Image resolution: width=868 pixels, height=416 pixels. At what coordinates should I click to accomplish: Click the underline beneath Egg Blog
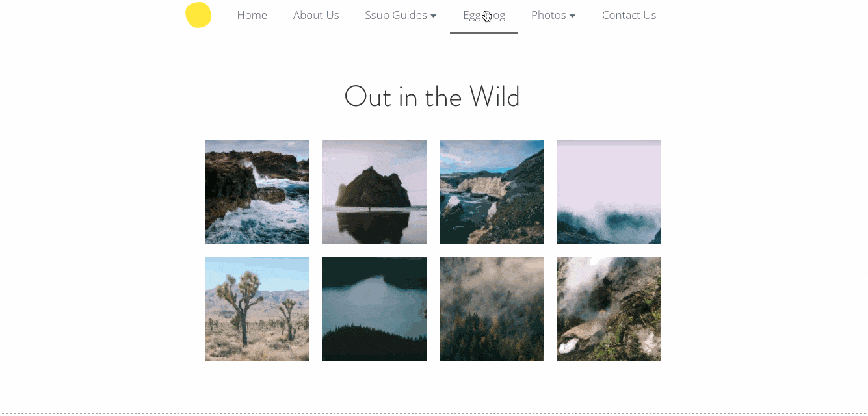(x=484, y=32)
